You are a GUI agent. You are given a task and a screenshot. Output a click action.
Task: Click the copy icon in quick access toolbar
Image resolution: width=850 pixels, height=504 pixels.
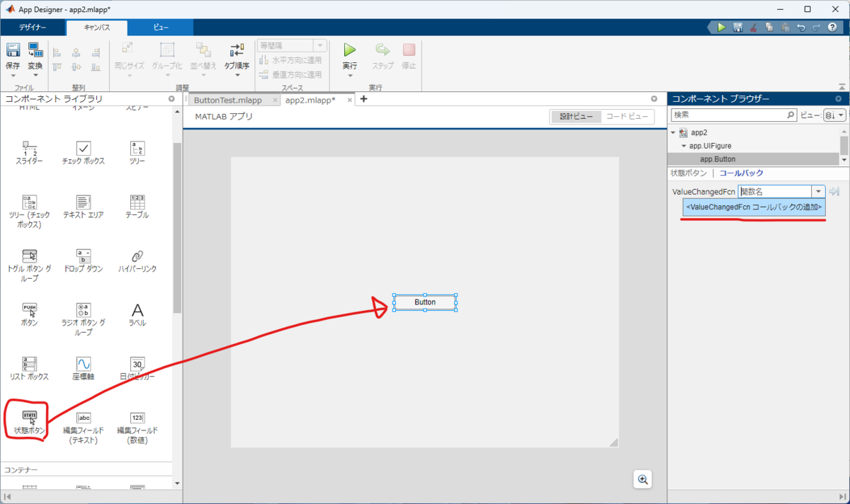point(769,28)
